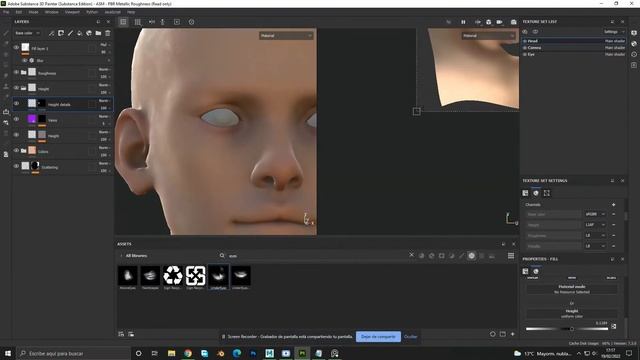Open the Edit menu
Viewport: 640px width, 360px height.
pos(19,12)
